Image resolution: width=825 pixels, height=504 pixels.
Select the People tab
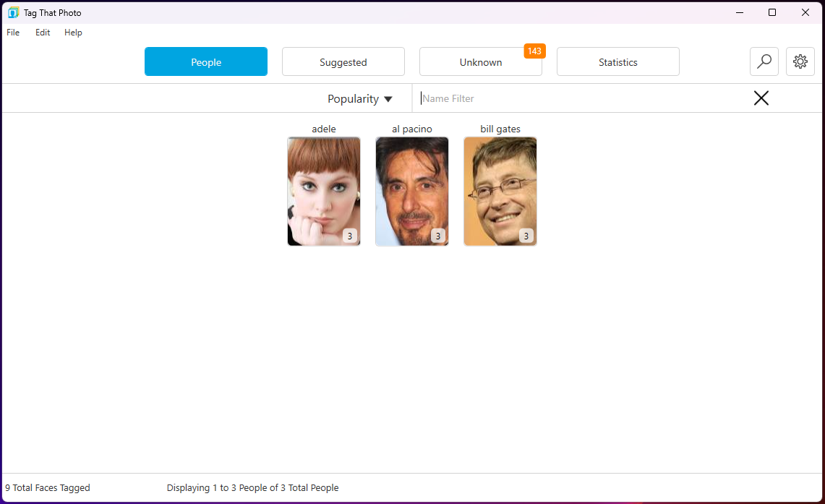click(x=205, y=61)
